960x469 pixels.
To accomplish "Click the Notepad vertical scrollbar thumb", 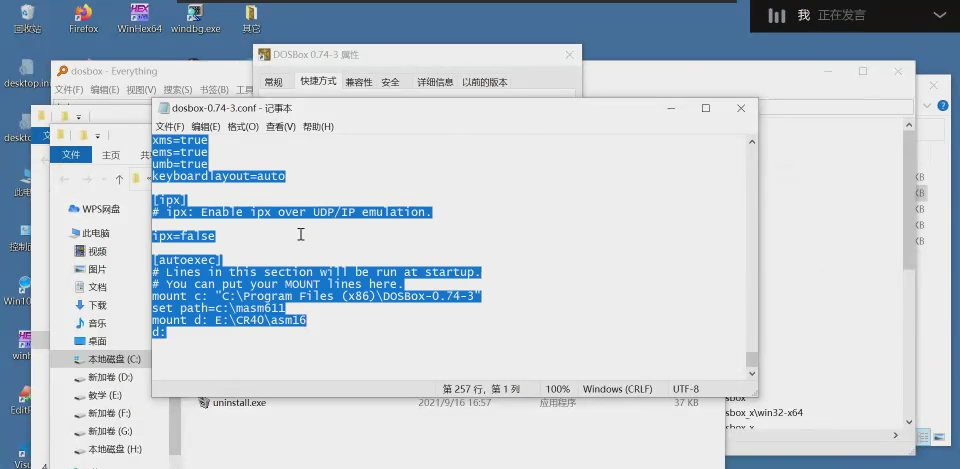I will click(752, 359).
